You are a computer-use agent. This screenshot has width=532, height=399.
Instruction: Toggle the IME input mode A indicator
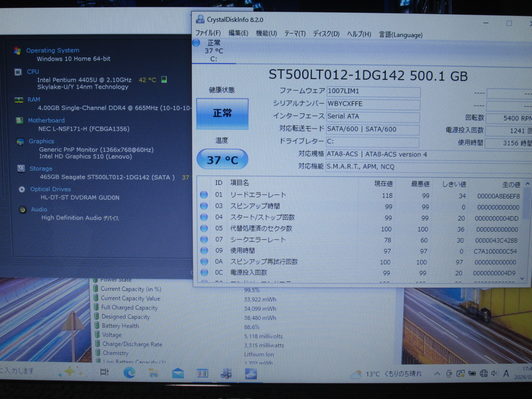pyautogui.click(x=506, y=373)
